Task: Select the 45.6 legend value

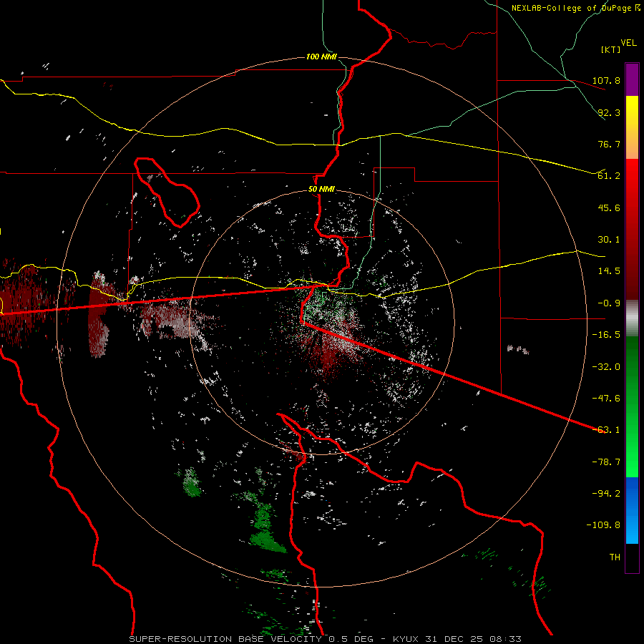Action: [x=609, y=208]
